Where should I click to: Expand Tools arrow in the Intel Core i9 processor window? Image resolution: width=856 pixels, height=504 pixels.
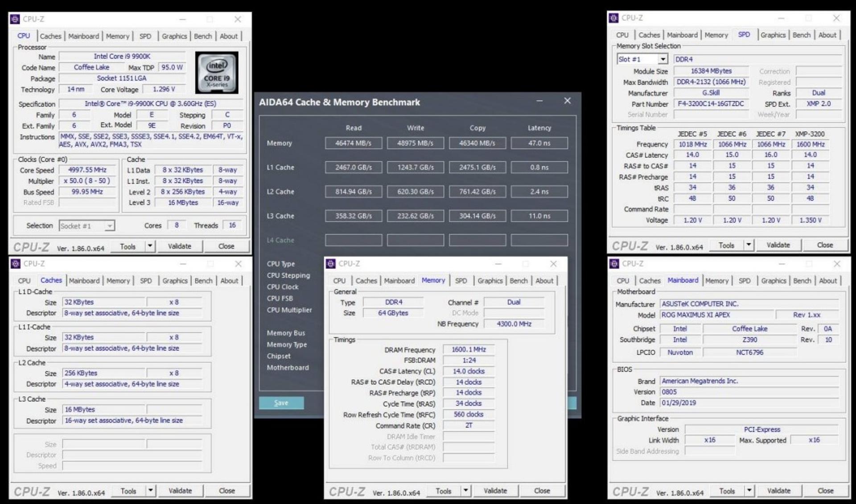tap(150, 246)
